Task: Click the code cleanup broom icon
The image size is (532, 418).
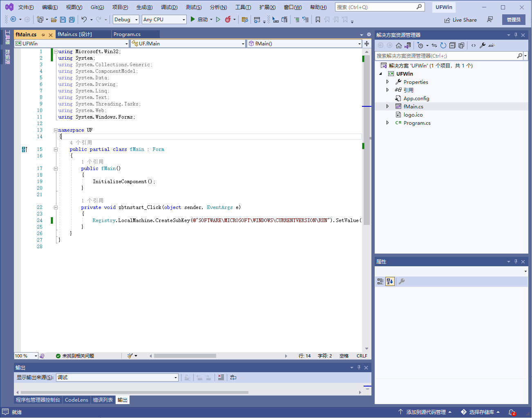Action: coord(130,356)
